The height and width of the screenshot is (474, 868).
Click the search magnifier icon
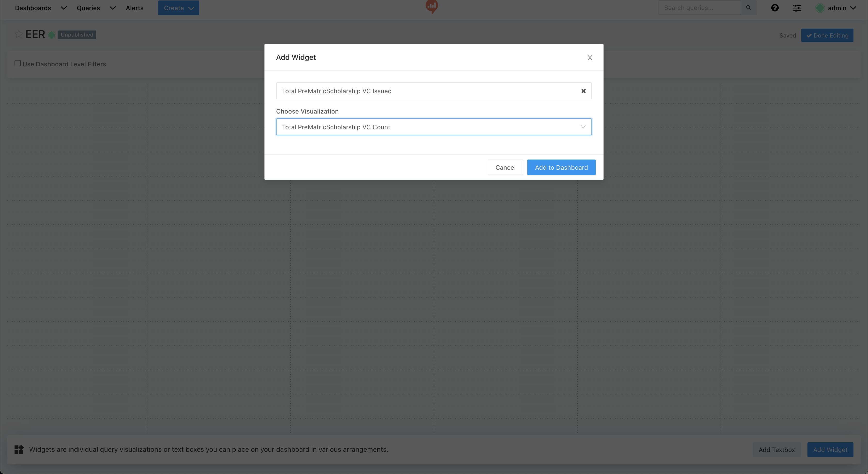(748, 8)
